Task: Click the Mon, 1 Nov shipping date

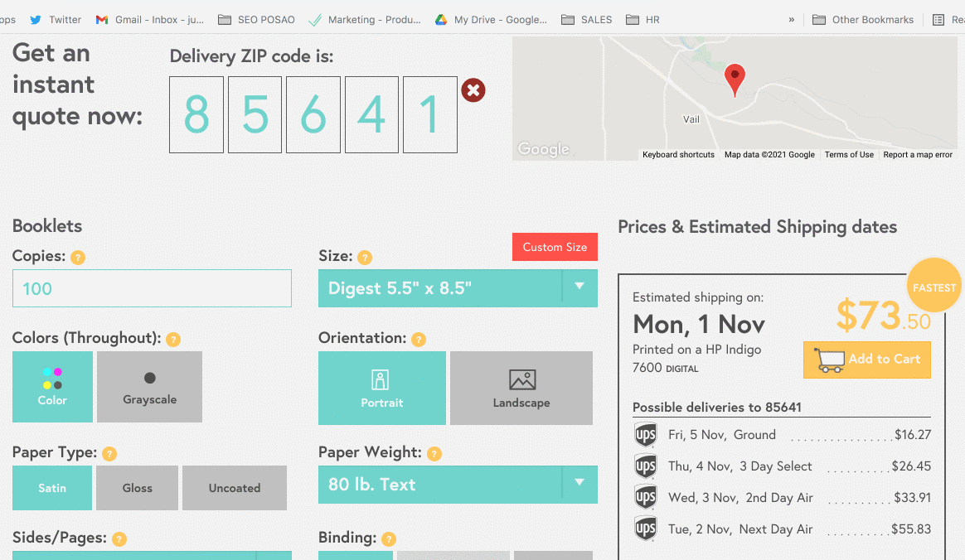Action: pyautogui.click(x=699, y=324)
